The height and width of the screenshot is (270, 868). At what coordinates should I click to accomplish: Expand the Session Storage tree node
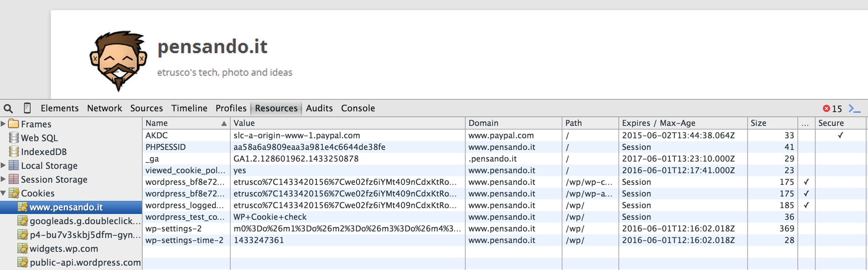tap(3, 179)
